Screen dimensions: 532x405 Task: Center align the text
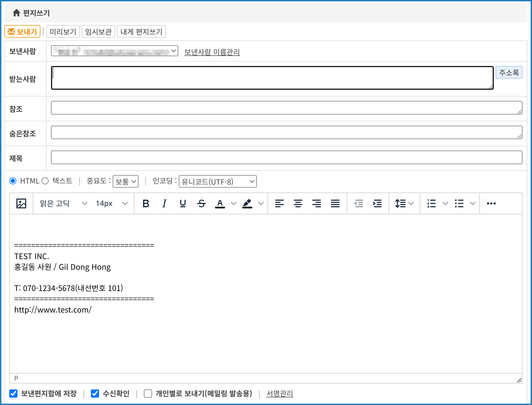pos(298,203)
